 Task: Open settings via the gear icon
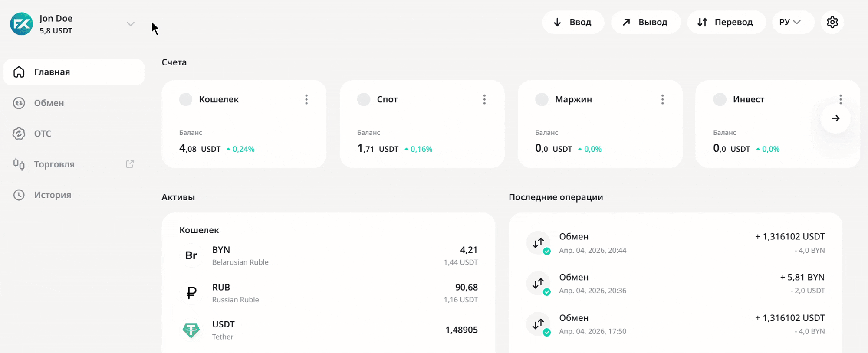pyautogui.click(x=832, y=22)
